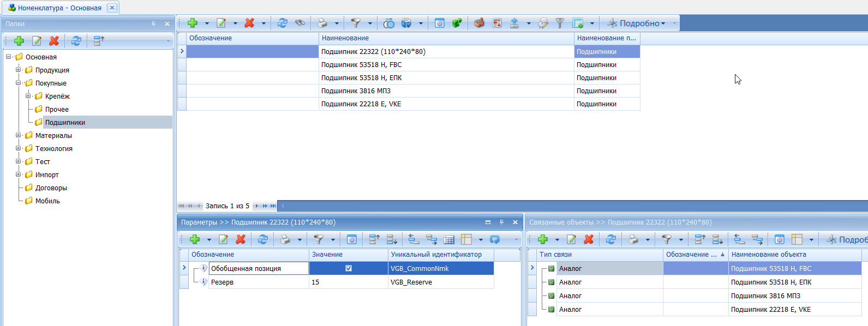Click refresh icon in Параметры toolbar

[262, 239]
